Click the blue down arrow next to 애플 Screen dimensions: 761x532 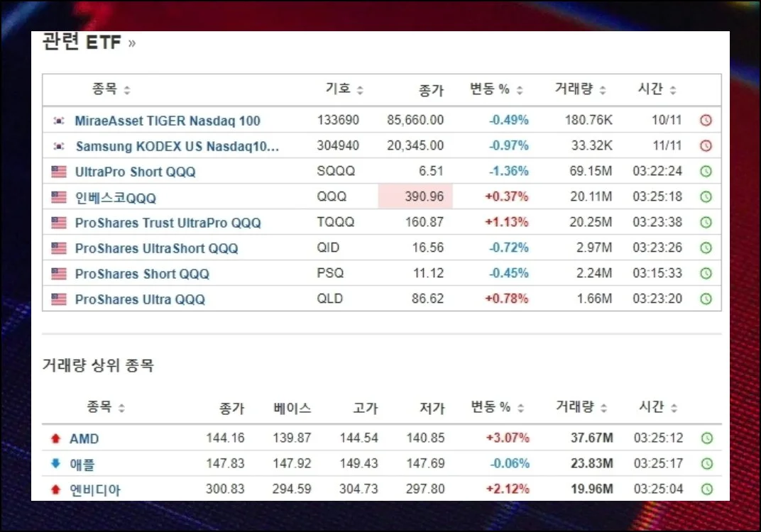[x=55, y=464]
